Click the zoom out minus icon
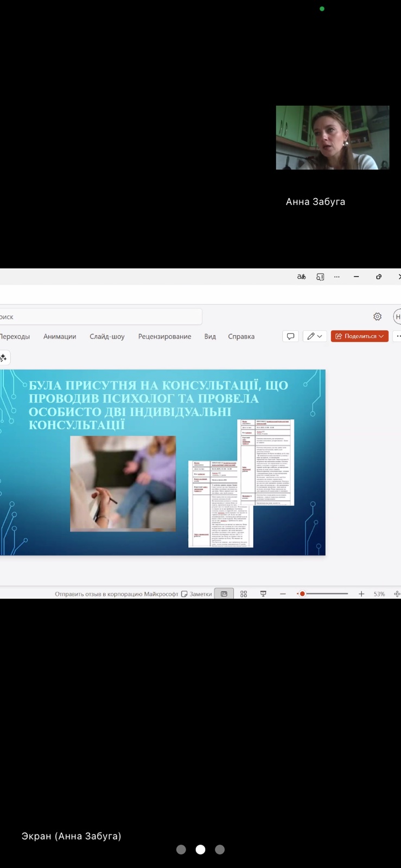 [x=283, y=594]
